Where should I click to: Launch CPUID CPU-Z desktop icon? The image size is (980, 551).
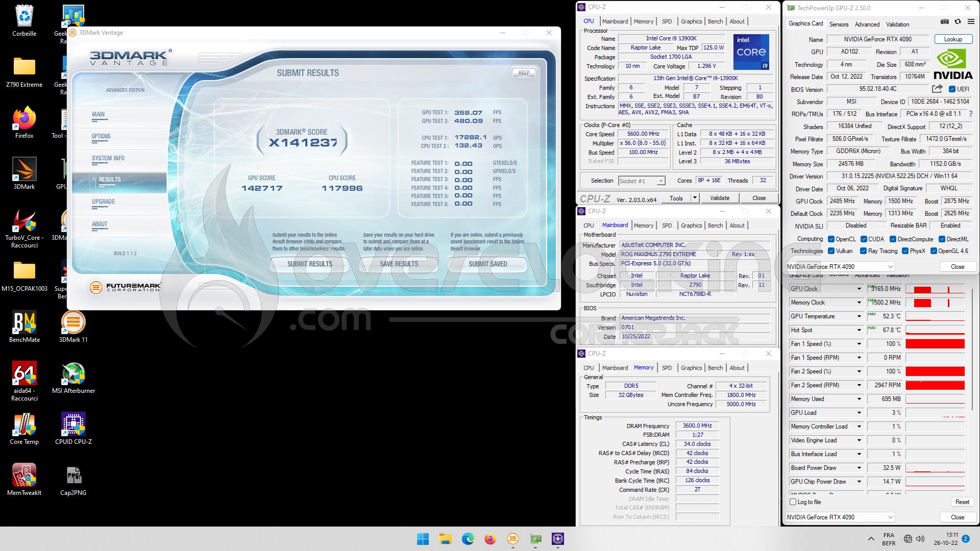[73, 429]
